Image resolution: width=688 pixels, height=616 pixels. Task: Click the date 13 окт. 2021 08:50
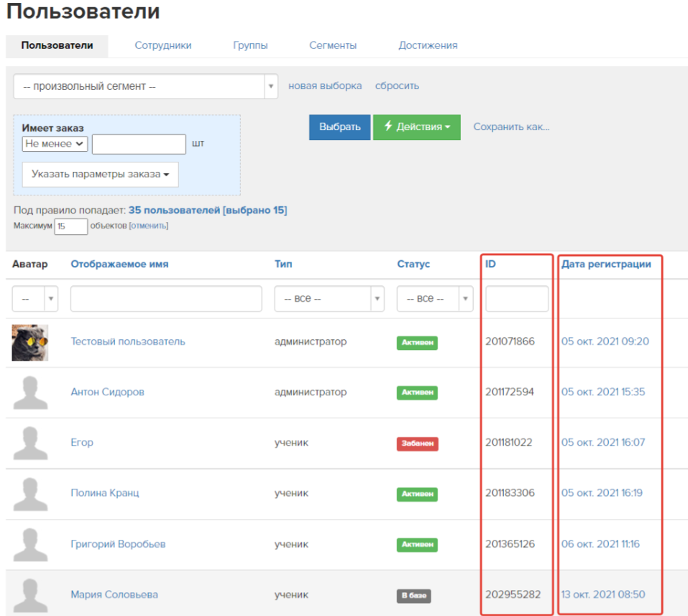(603, 595)
